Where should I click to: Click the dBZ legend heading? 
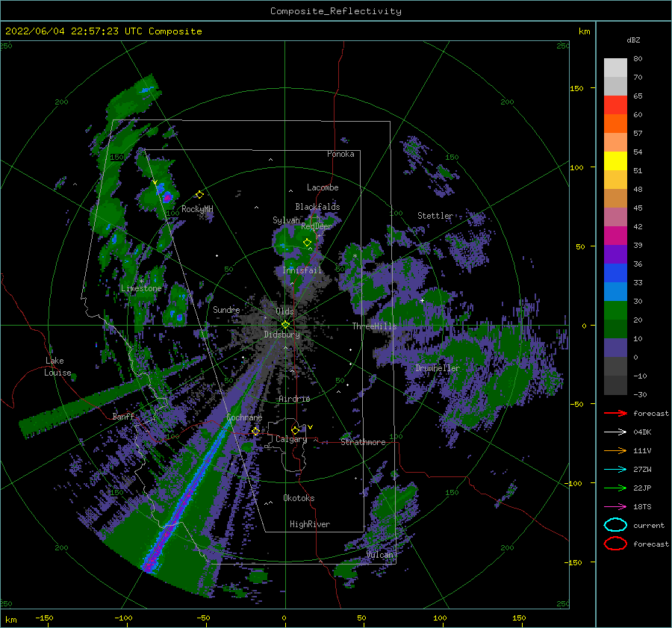click(633, 40)
